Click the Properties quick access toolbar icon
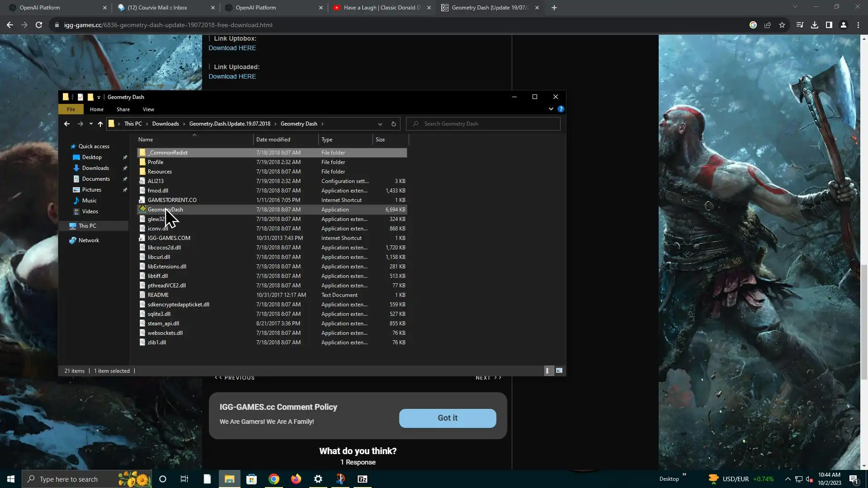The image size is (868, 488). pyautogui.click(x=80, y=97)
